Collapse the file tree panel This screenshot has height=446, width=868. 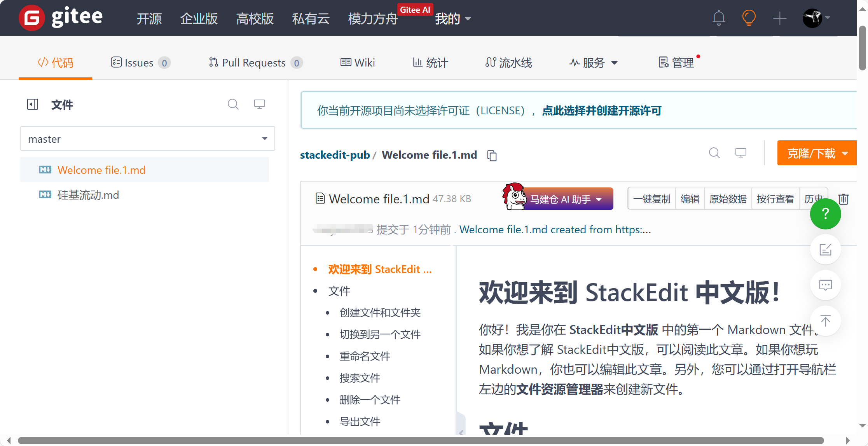pyautogui.click(x=33, y=104)
